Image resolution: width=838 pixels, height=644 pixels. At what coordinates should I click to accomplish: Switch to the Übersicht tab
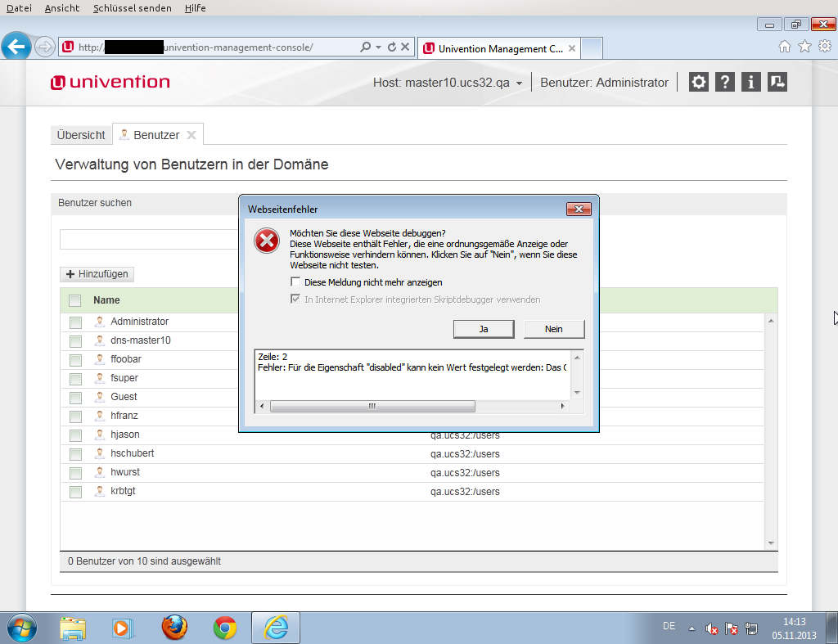pos(81,135)
